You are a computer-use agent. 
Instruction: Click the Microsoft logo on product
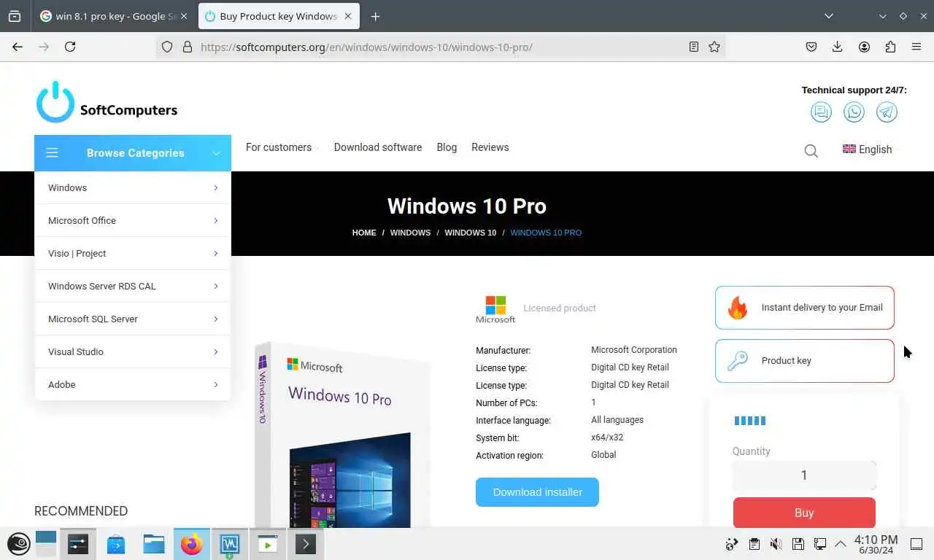[495, 309]
